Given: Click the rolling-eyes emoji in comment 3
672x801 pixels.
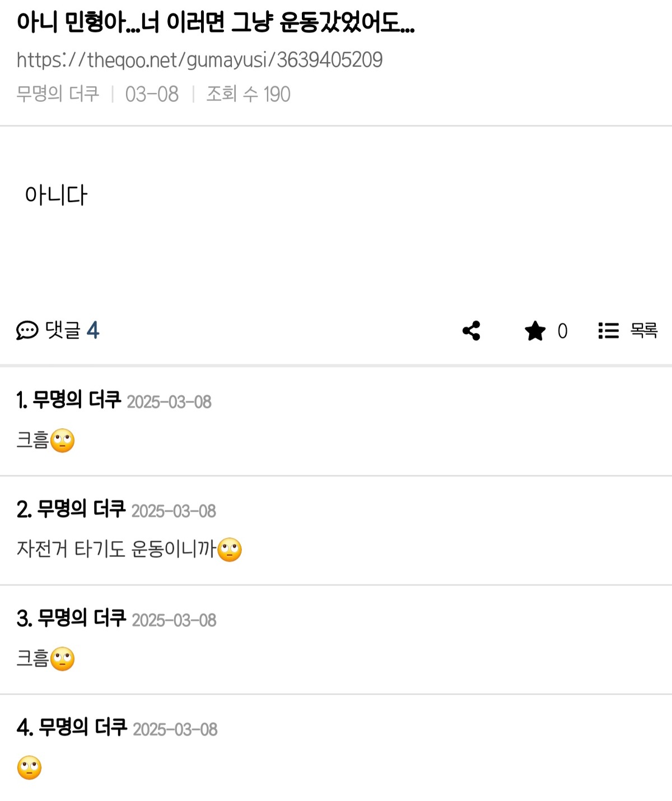Looking at the screenshot, I should (x=62, y=659).
